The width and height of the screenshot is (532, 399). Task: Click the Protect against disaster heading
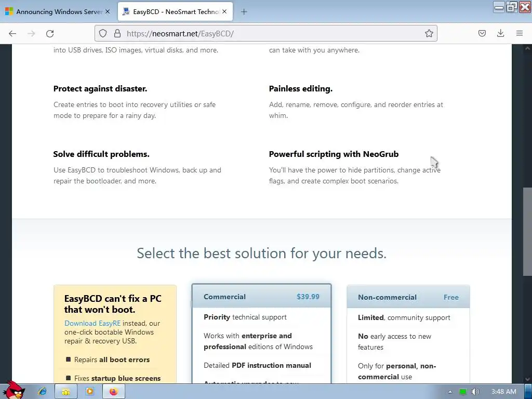click(100, 88)
